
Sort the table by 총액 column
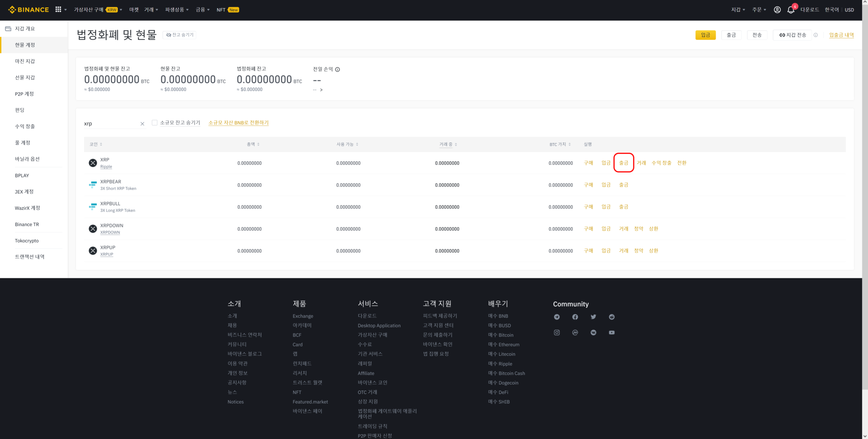tap(253, 144)
